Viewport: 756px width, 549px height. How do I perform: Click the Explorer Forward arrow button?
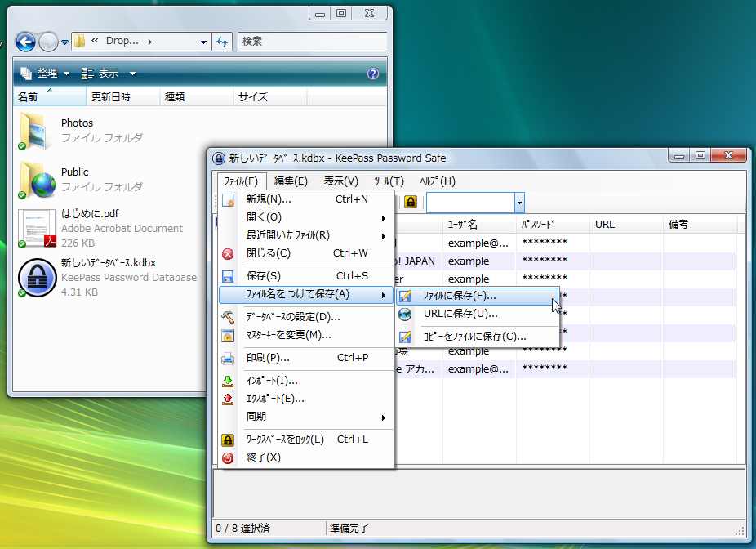(x=48, y=42)
